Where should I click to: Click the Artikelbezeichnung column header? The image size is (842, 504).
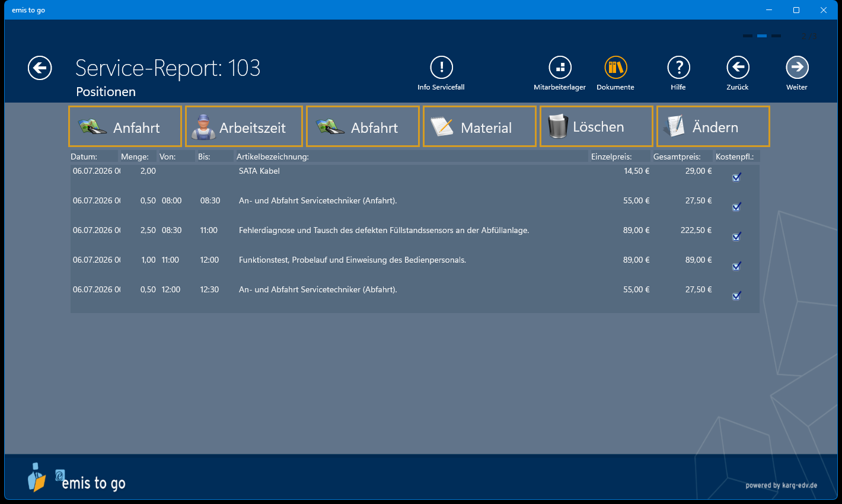click(x=411, y=157)
